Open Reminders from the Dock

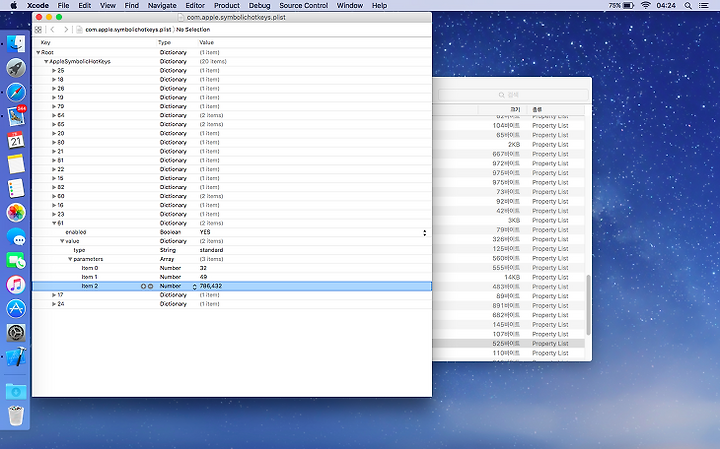pos(16,188)
